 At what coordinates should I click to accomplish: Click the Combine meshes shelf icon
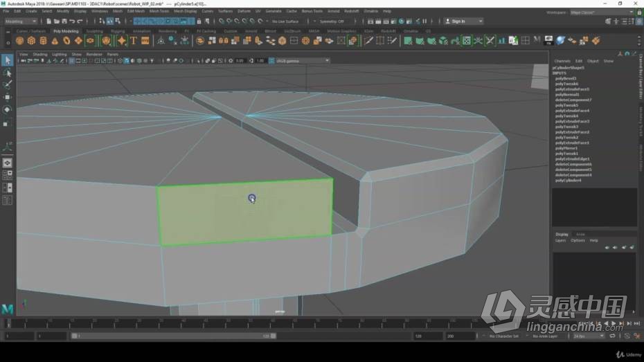[200, 41]
